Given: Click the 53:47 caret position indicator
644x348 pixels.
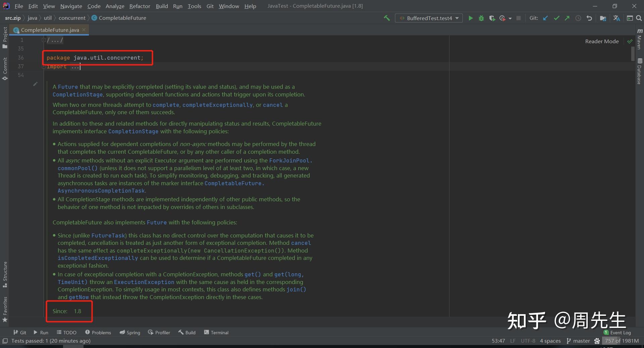Looking at the screenshot, I should click(498, 341).
